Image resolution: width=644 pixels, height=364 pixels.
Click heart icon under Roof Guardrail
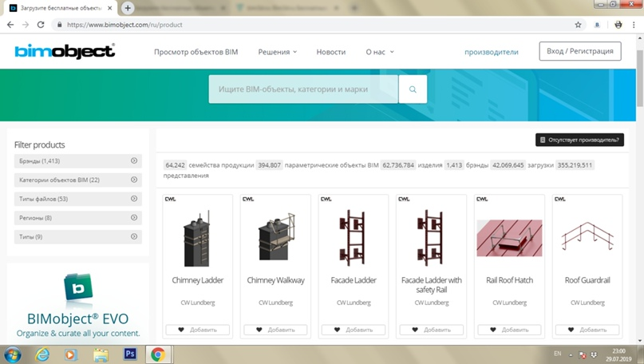click(x=571, y=330)
